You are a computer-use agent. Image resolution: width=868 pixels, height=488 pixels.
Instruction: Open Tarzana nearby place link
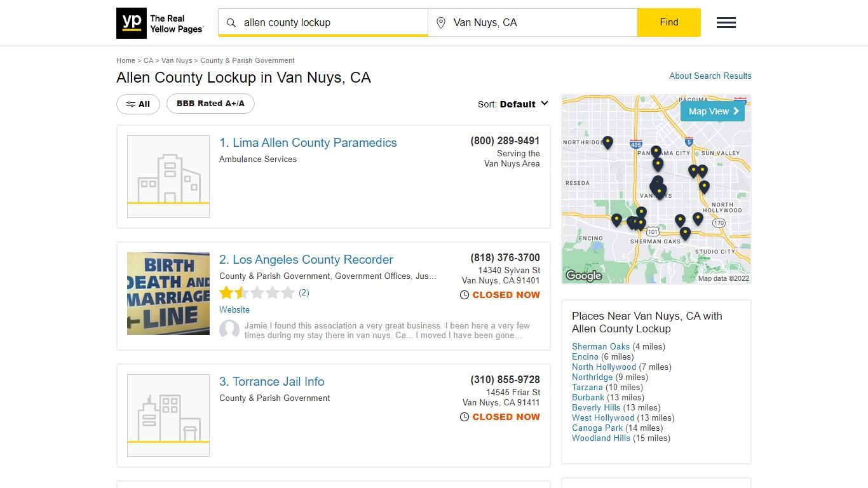(x=587, y=388)
